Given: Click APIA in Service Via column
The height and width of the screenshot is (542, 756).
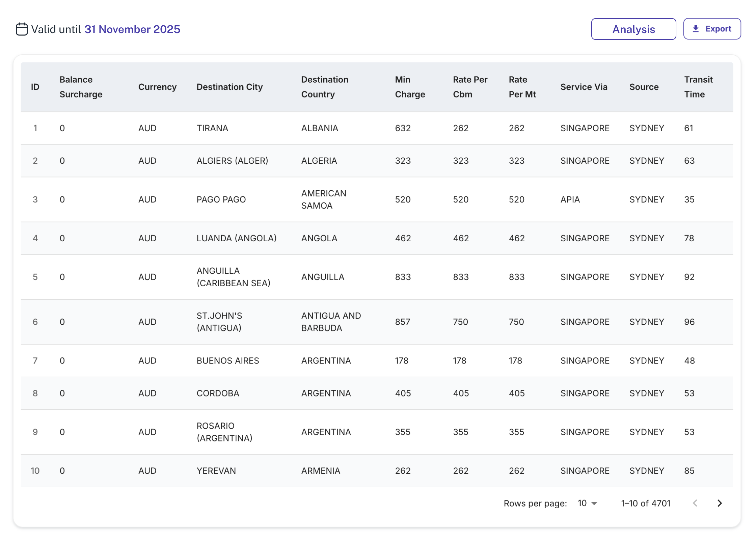Looking at the screenshot, I should (570, 199).
